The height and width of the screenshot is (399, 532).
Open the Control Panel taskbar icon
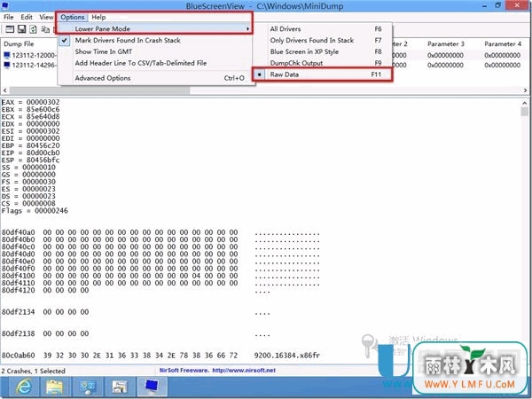87,387
